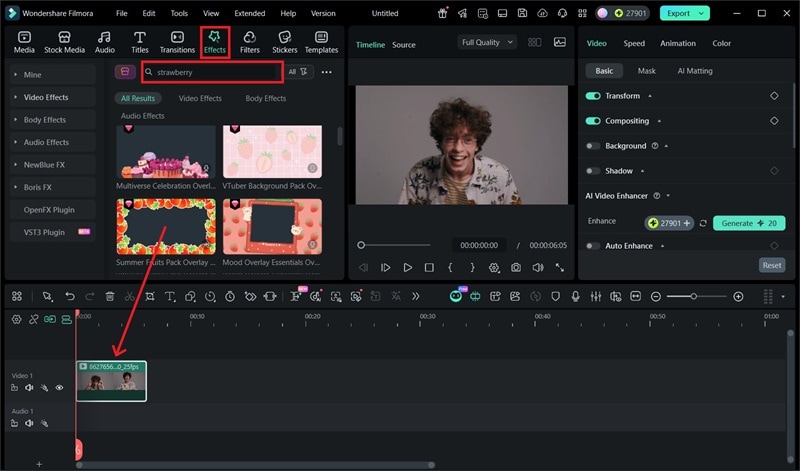800x471 pixels.
Task: Switch to the Speed tab
Action: pyautogui.click(x=634, y=43)
